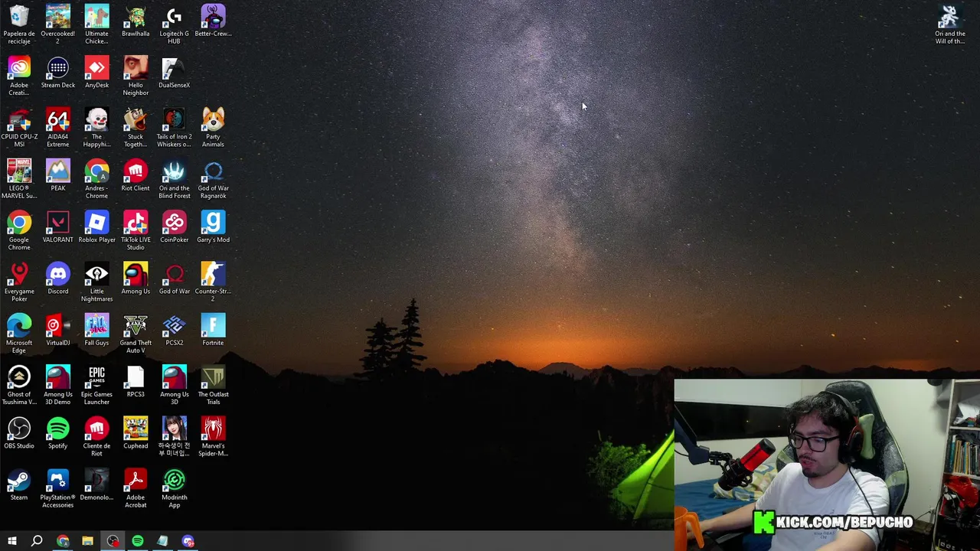Select the Among Us 3D Demo icon
The image size is (980, 551).
(58, 385)
